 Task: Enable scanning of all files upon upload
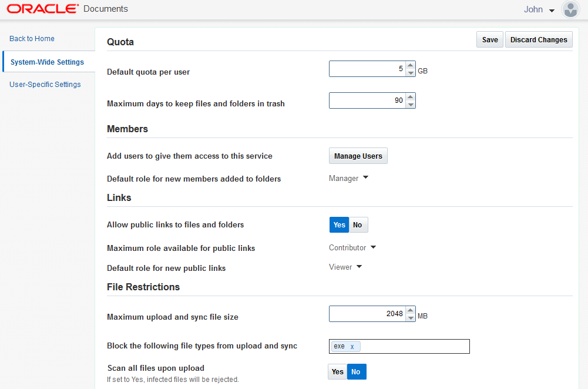tap(337, 371)
